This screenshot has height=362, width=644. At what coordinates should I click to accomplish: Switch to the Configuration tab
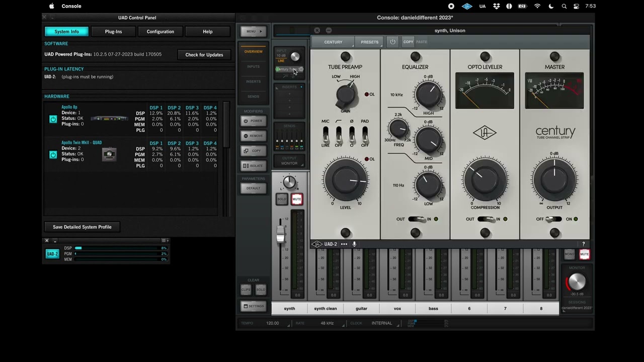(x=160, y=31)
